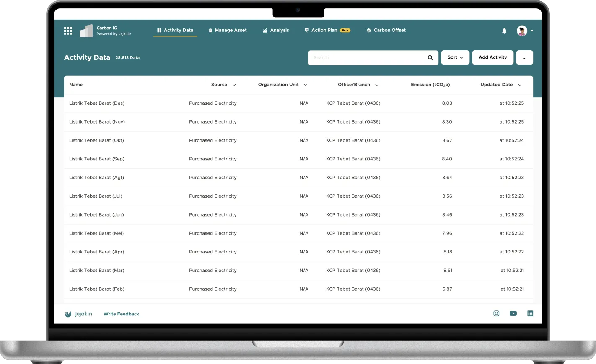Open the Sort dropdown
The height and width of the screenshot is (364, 596).
click(x=455, y=57)
